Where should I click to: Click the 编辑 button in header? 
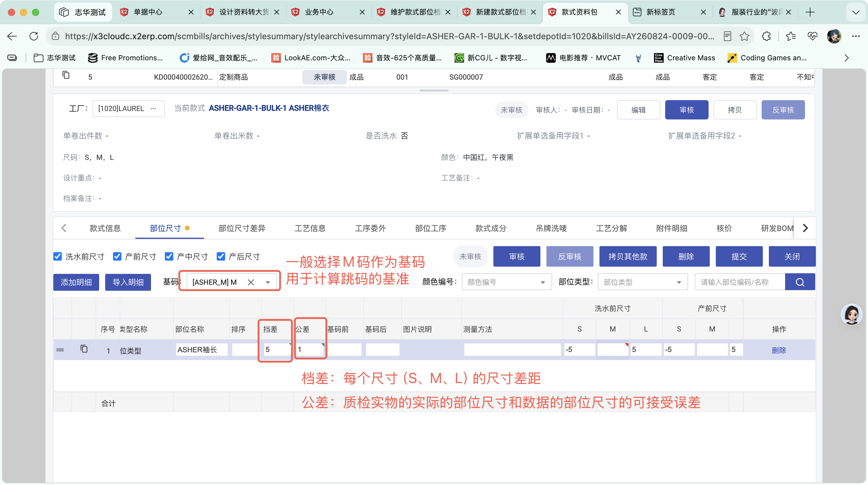coord(639,109)
